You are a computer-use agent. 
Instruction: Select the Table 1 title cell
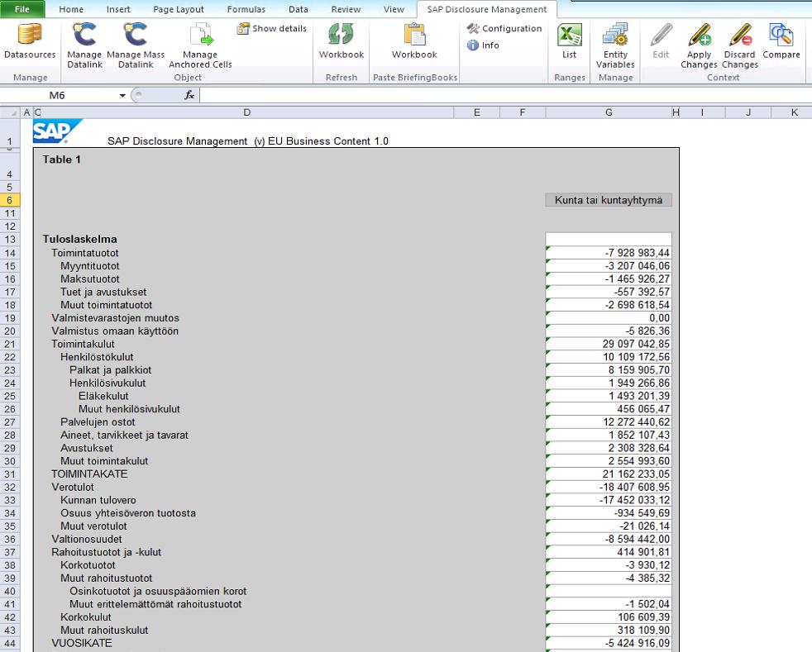pyautogui.click(x=62, y=159)
